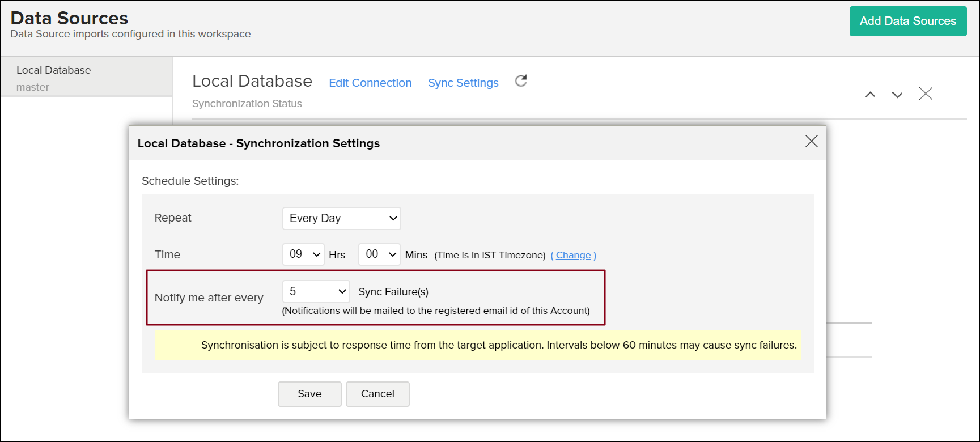Click the up chevron arrow icon
This screenshot has width=980, height=442.
(870, 95)
